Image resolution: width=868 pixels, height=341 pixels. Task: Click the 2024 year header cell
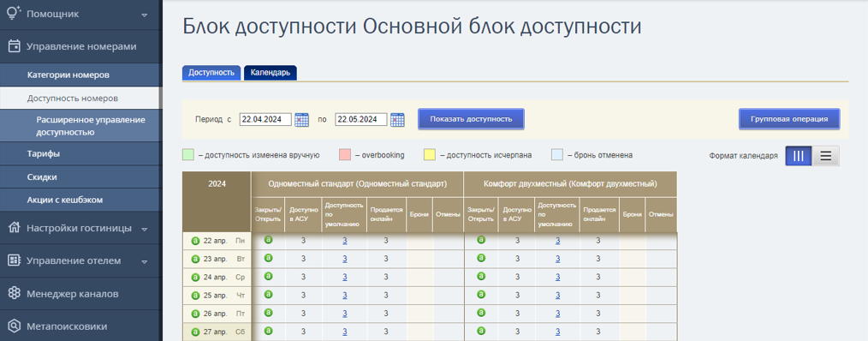click(x=217, y=202)
